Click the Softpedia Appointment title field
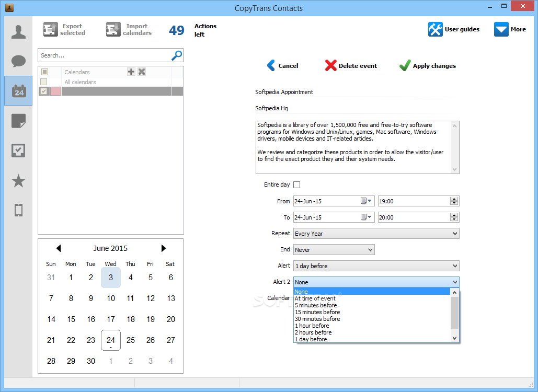Screen dimensions: 538x392 coord(357,92)
